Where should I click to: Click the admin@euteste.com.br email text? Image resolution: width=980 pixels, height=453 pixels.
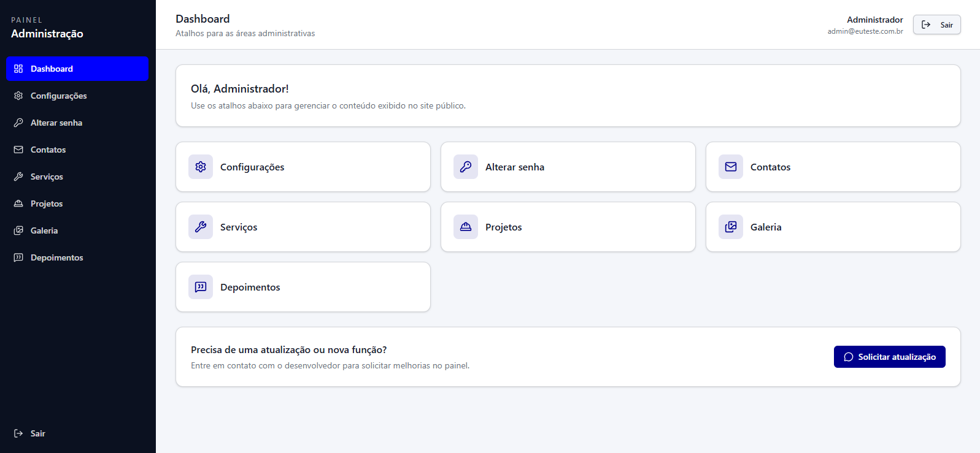point(865,31)
